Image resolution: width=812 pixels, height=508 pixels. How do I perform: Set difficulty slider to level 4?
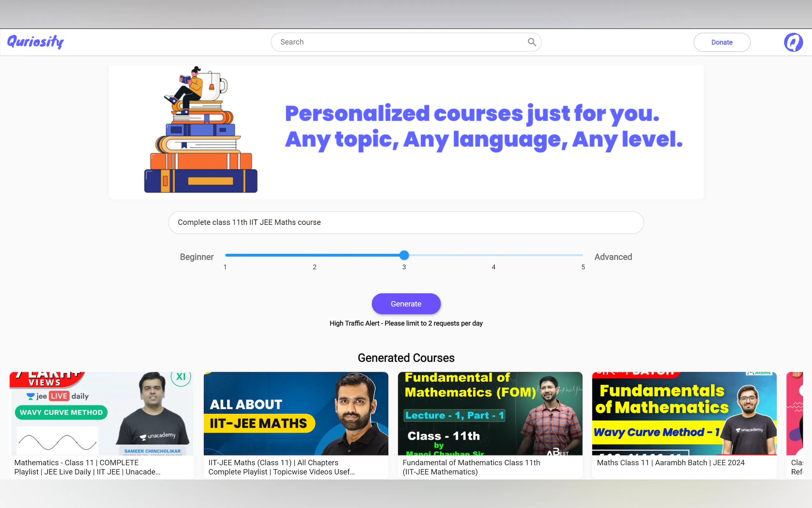pyautogui.click(x=494, y=255)
